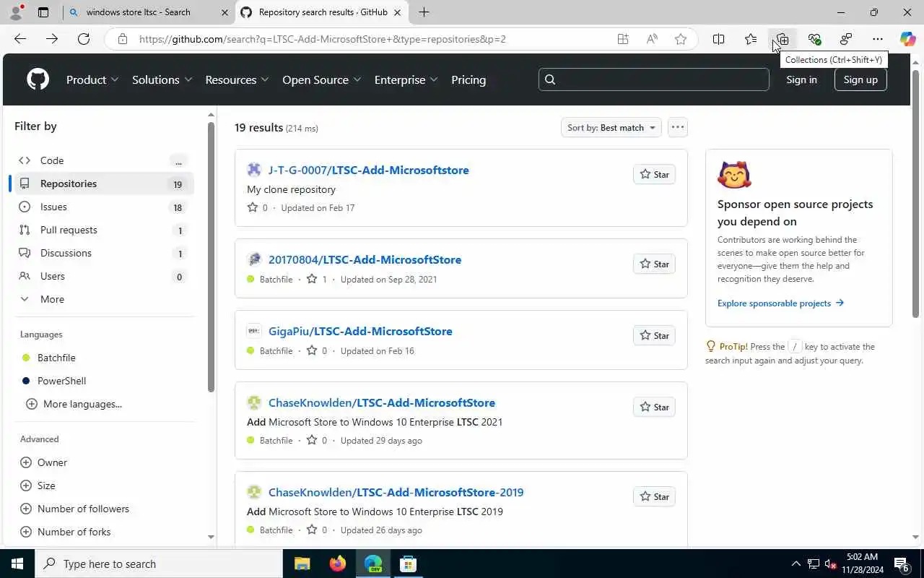
Task: Open the Favorites list icon in the toolbar
Action: pyautogui.click(x=751, y=39)
